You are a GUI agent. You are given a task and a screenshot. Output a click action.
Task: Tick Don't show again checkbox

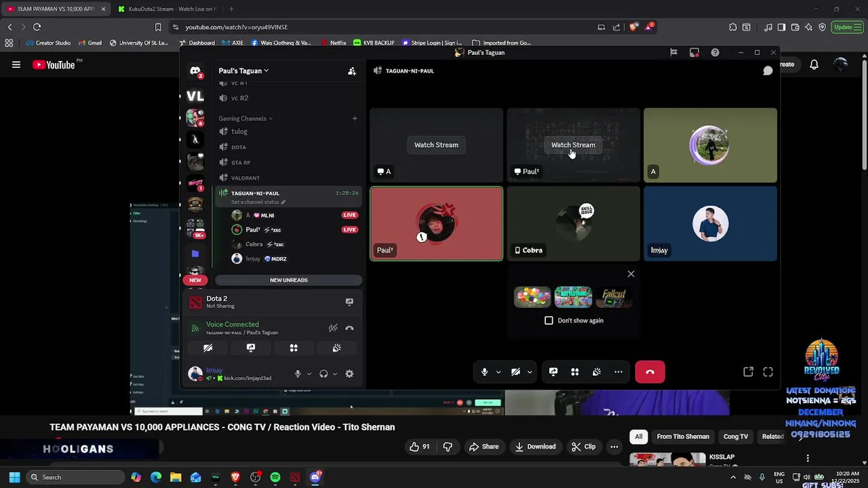(549, 321)
